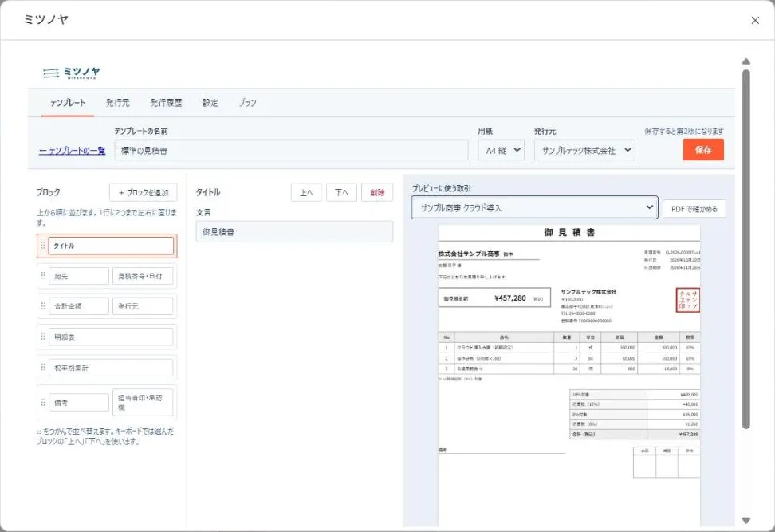
Task: Select the 担当者印・承認欄 block
Action: pyautogui.click(x=143, y=403)
